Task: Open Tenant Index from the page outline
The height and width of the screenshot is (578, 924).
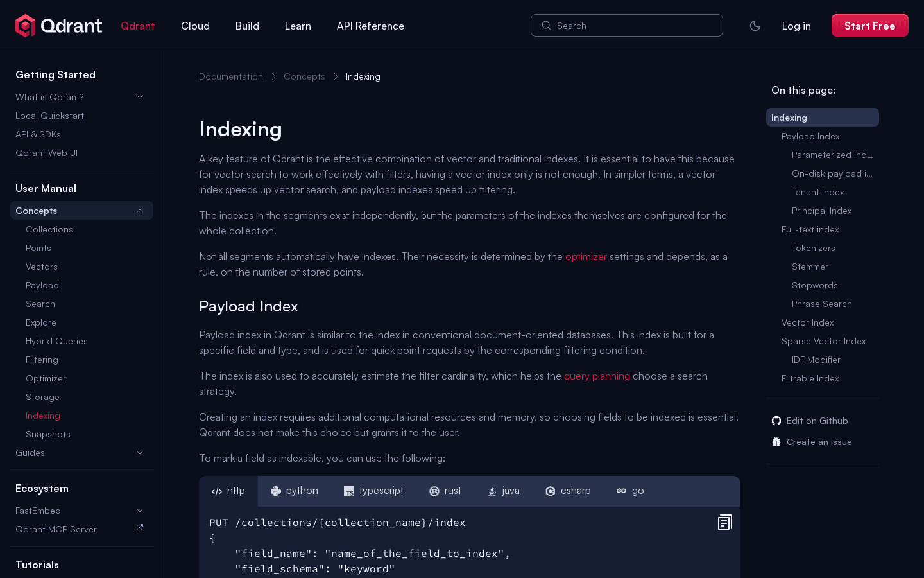Action: point(817,192)
